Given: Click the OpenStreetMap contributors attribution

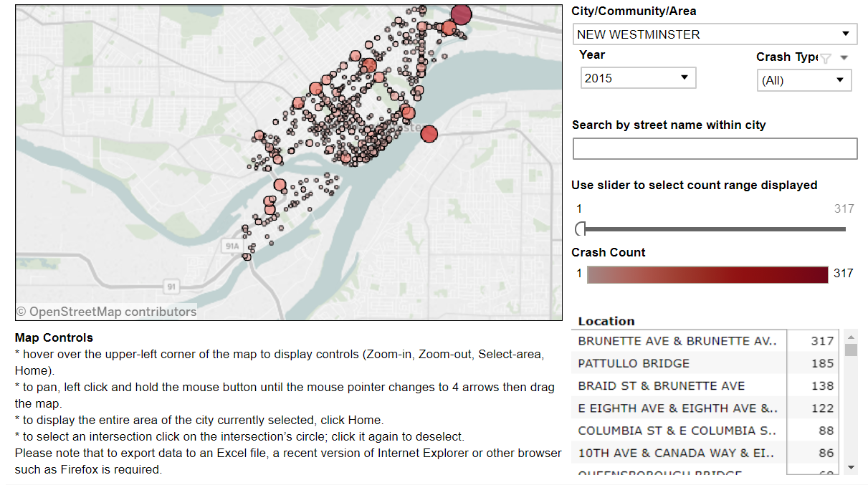Looking at the screenshot, I should 106,312.
